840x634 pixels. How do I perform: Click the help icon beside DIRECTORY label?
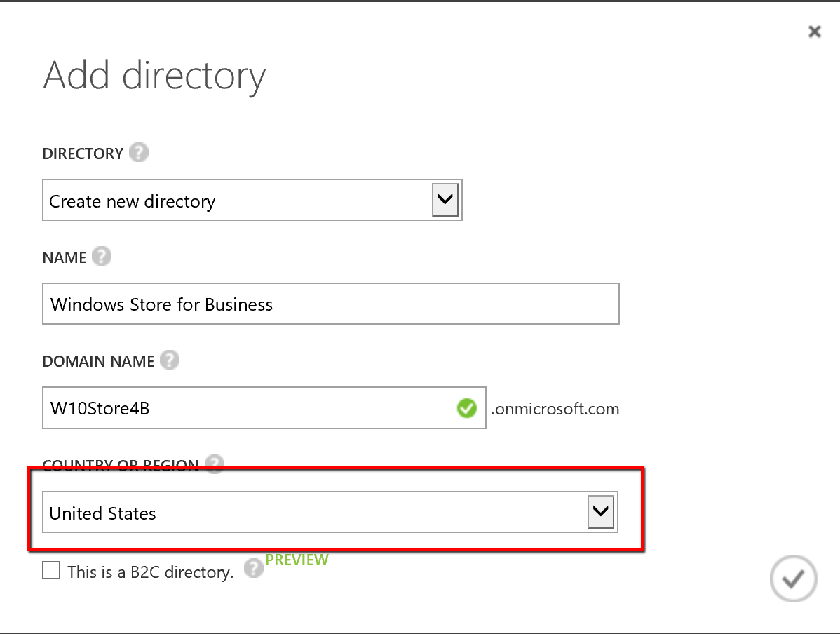point(139,153)
